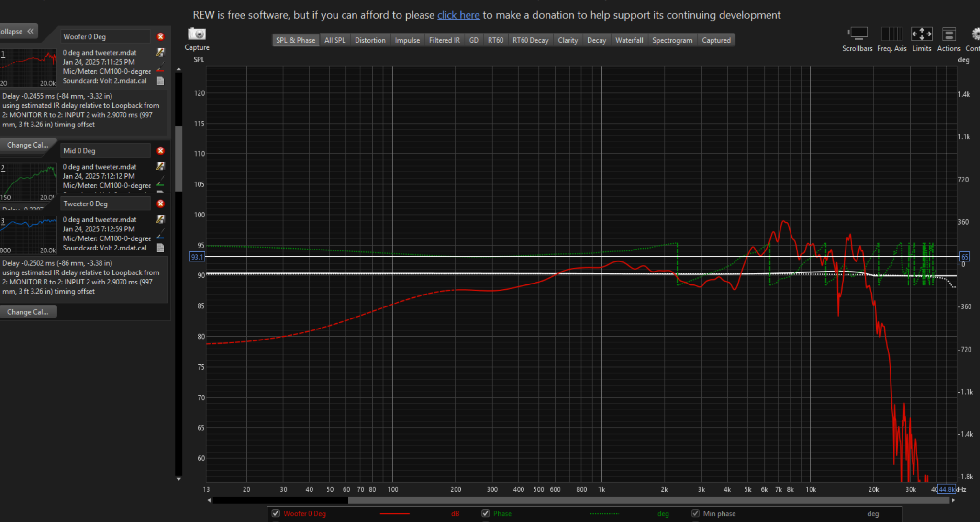Open the Captured tab
Viewport: 980px width, 522px height.
[x=716, y=40]
